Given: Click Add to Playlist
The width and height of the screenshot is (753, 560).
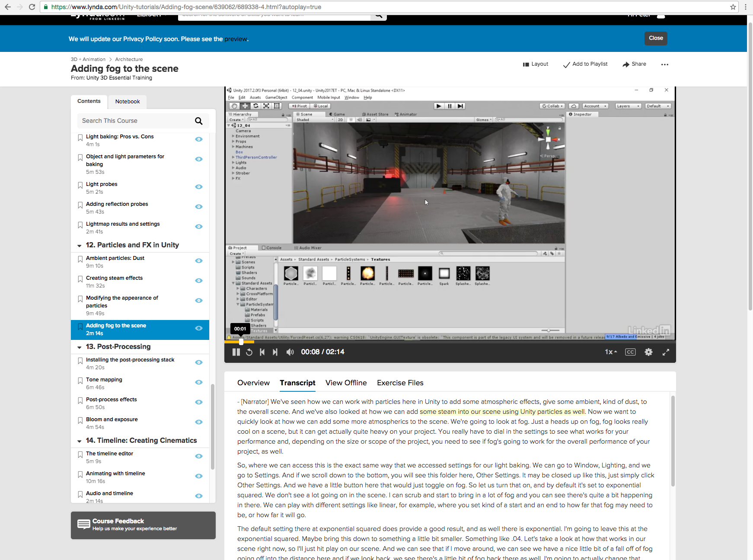Looking at the screenshot, I should [585, 64].
